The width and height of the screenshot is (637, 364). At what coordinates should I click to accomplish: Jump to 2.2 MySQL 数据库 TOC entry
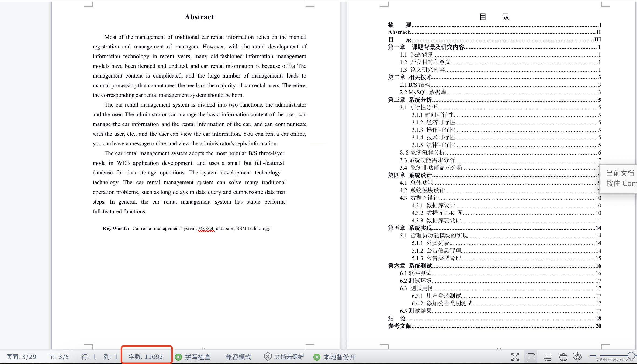point(423,92)
